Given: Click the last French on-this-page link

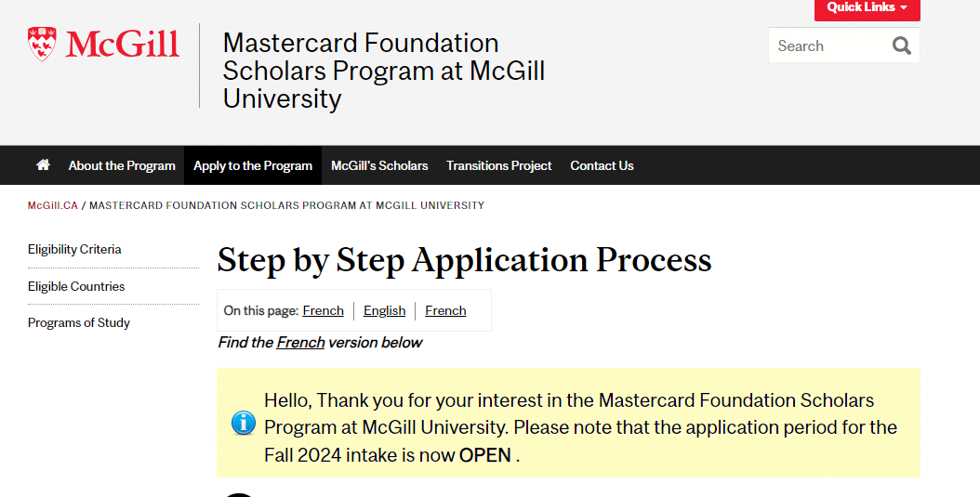Looking at the screenshot, I should 445,310.
